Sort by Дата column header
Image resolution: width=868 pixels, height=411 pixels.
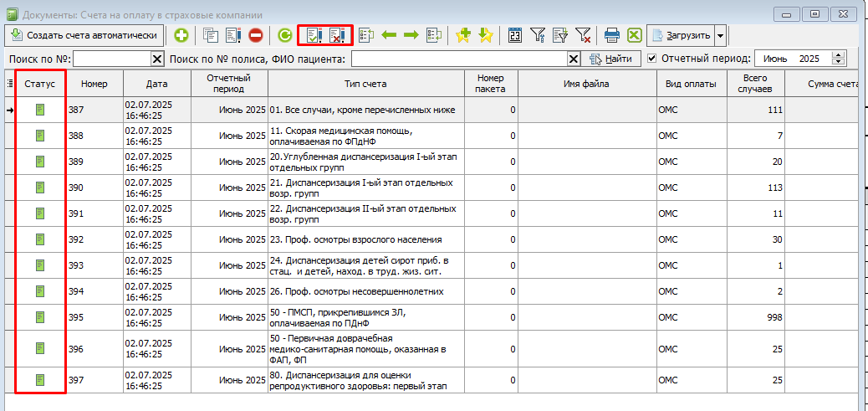[156, 84]
